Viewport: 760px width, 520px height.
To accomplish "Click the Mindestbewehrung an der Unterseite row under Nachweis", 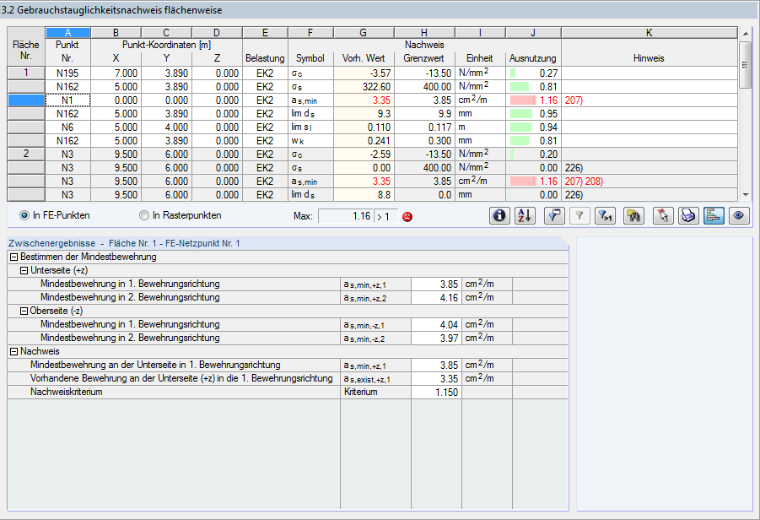I will 287,365.
